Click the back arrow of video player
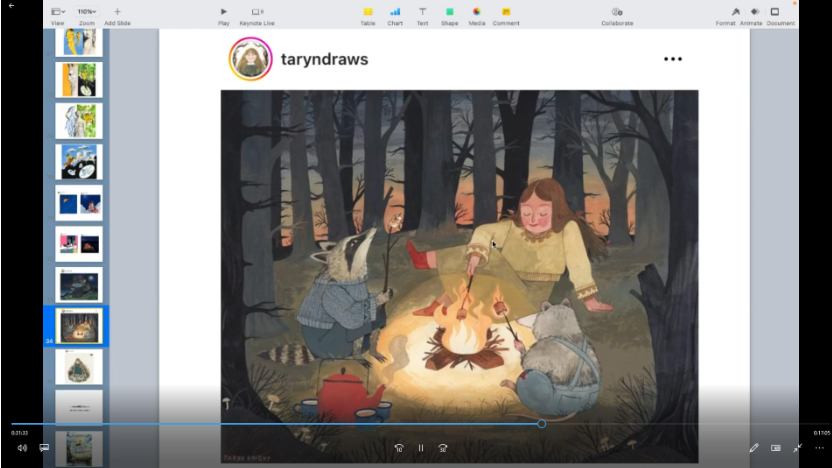 [x=11, y=6]
